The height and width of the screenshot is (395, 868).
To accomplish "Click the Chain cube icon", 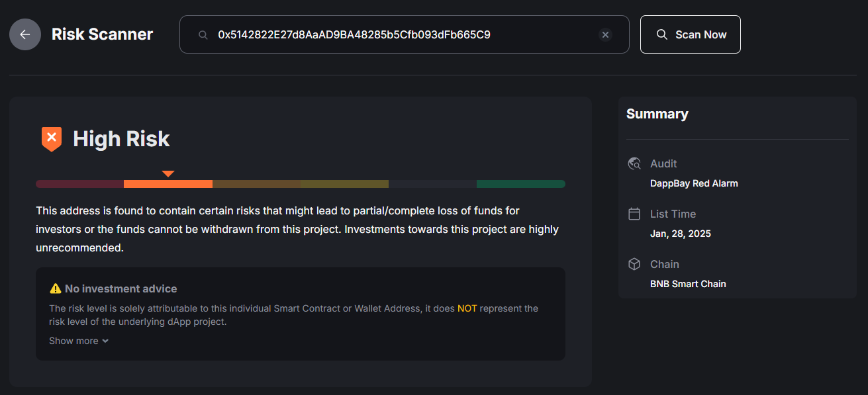I will pyautogui.click(x=634, y=264).
